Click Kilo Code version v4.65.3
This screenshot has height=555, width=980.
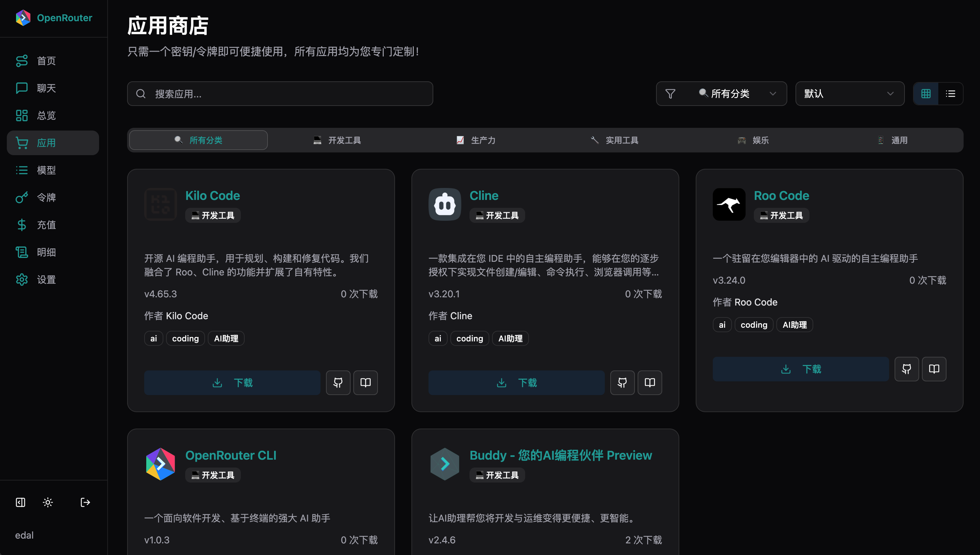pos(160,294)
